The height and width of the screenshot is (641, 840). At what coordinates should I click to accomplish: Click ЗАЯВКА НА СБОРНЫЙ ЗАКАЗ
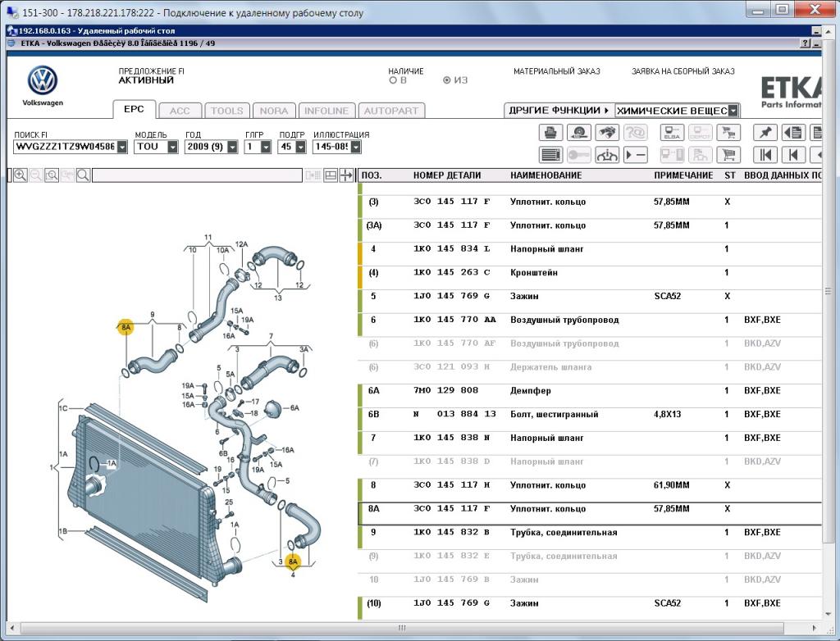[x=683, y=71]
